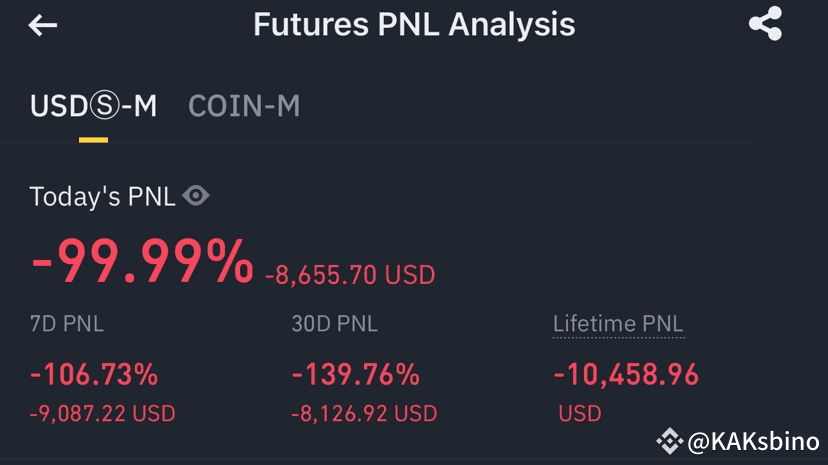Tap the -10,458.96 lifetime PNL value
Screen dimensions: 828x465
[626, 374]
